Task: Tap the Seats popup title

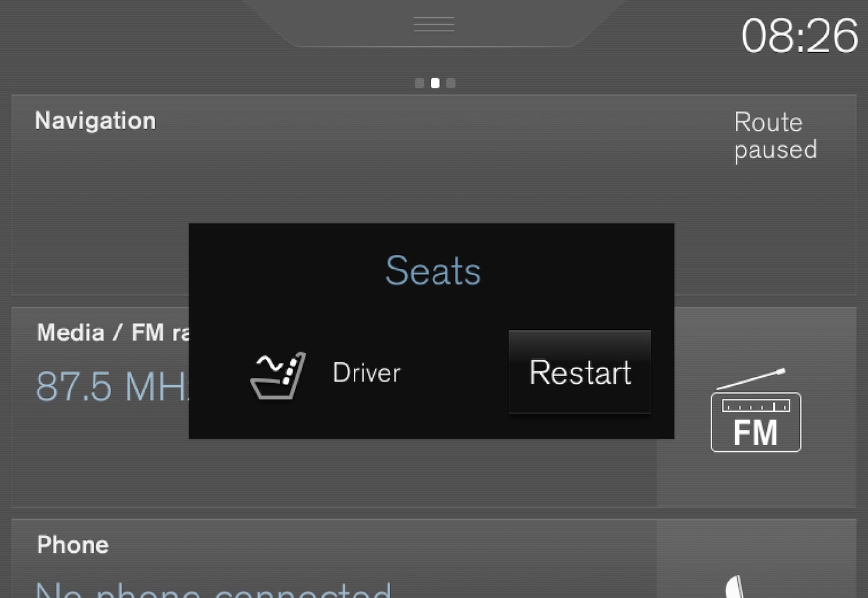Action: click(x=433, y=271)
